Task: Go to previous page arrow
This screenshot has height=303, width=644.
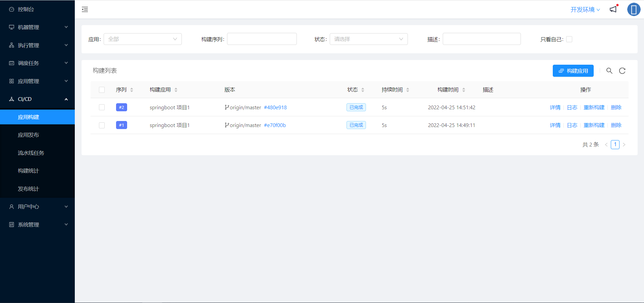Action: pyautogui.click(x=606, y=145)
